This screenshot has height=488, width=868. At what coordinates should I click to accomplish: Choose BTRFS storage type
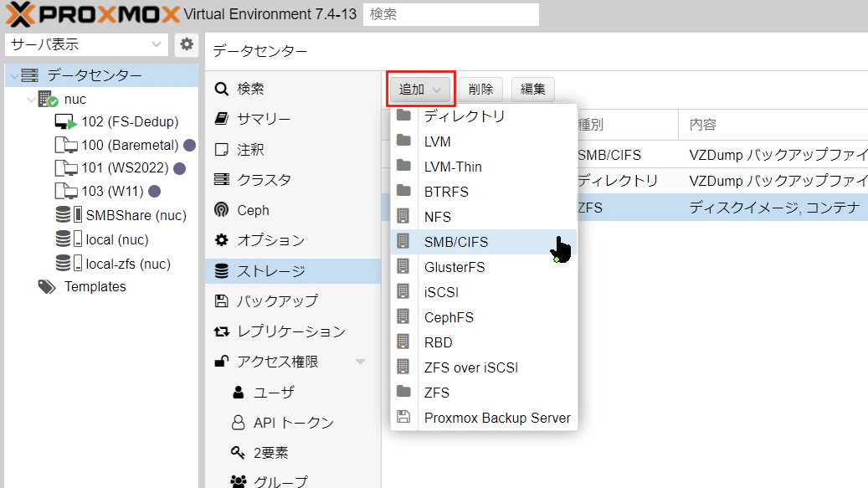coord(484,192)
